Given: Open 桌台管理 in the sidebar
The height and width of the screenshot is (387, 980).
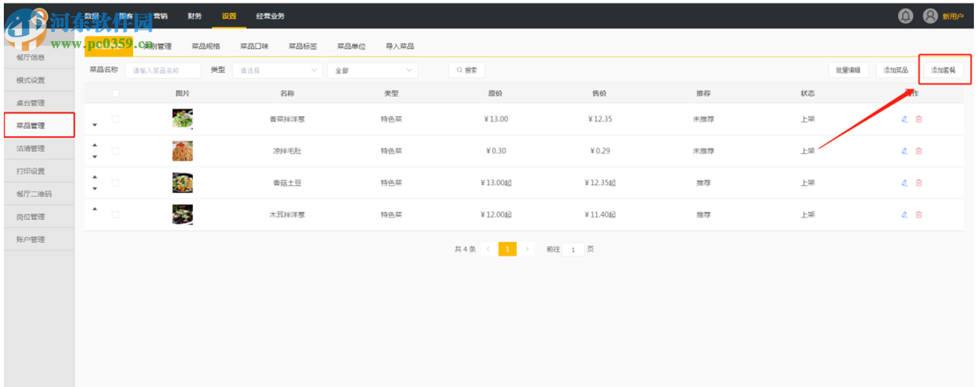Looking at the screenshot, I should tap(39, 103).
